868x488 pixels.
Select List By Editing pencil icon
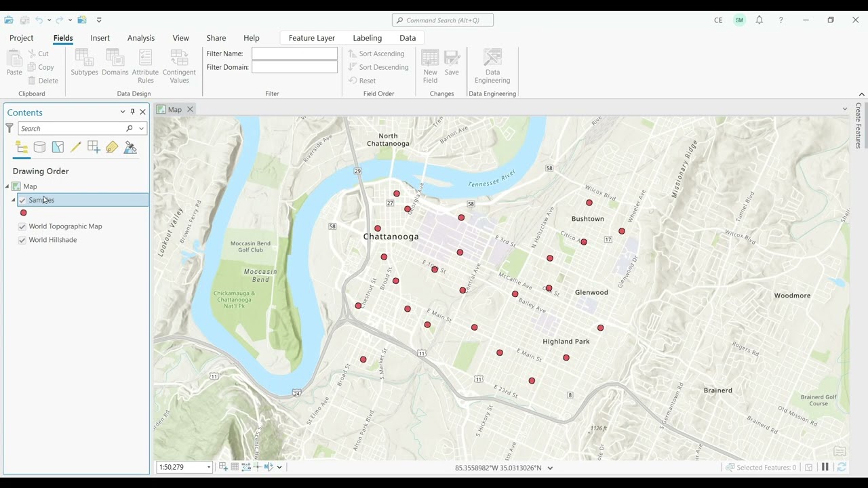pos(76,147)
